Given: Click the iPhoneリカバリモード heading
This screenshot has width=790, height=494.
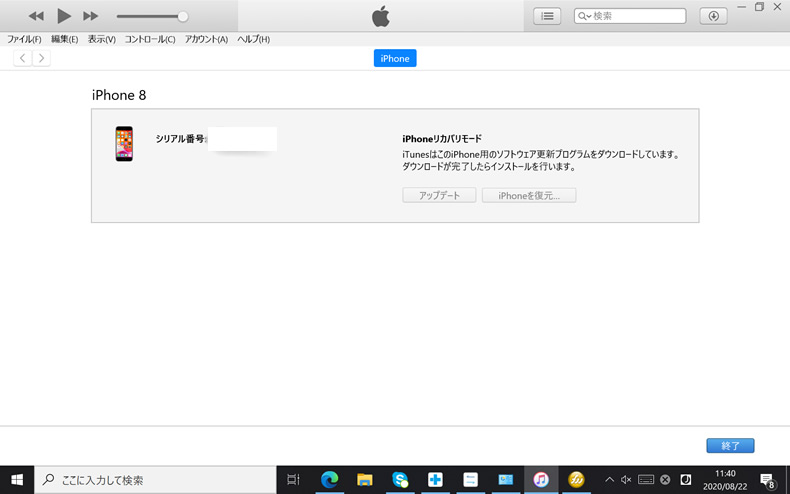Looking at the screenshot, I should [x=442, y=139].
